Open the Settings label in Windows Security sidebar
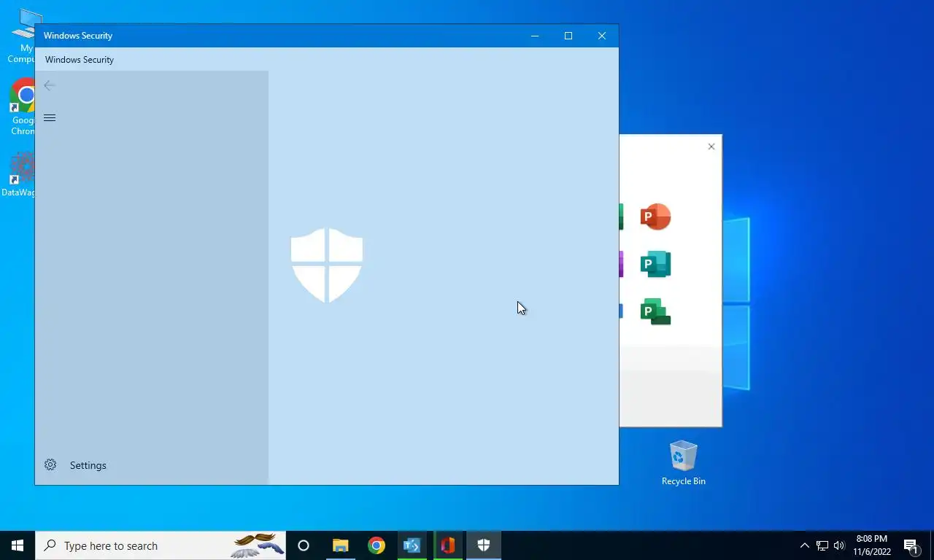Screen dimensions: 934x560 point(88,465)
